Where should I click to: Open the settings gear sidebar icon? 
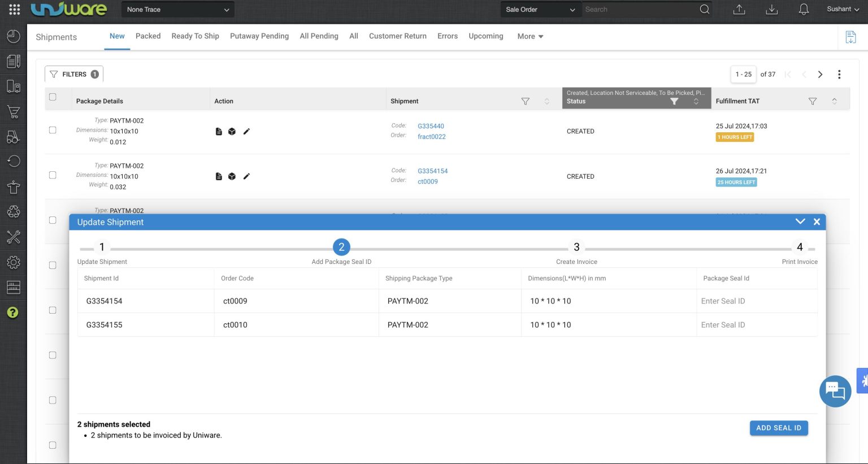tap(14, 262)
